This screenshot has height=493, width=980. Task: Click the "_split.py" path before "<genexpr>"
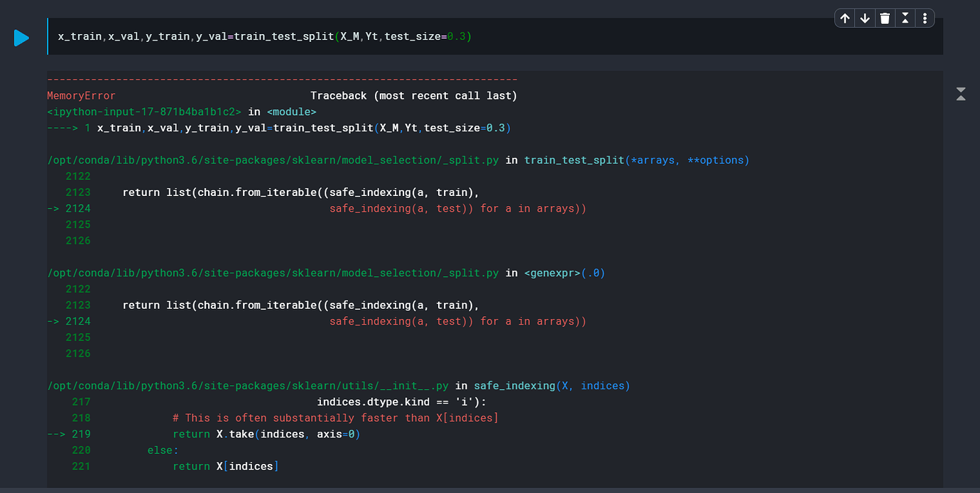coord(273,273)
